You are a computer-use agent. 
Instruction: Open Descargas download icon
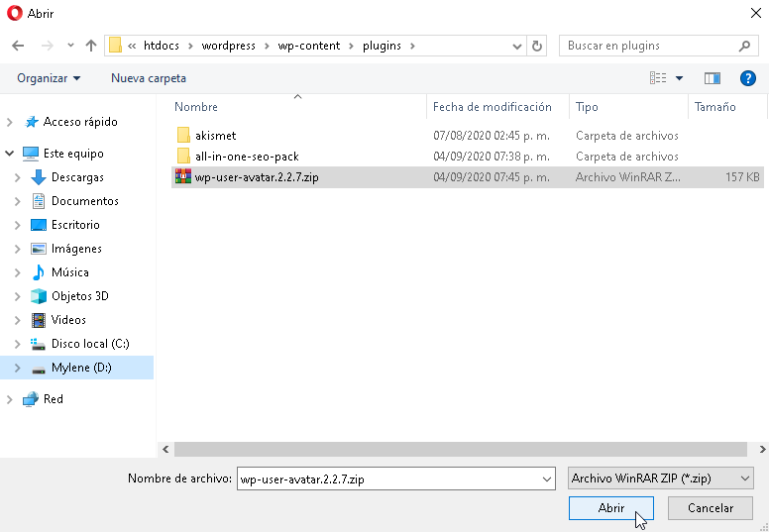(39, 177)
